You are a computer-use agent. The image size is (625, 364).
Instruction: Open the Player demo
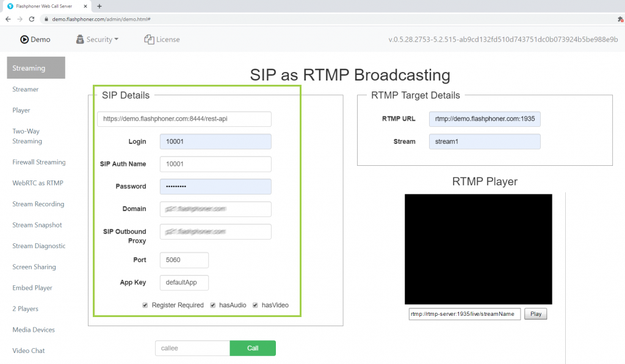[21, 110]
